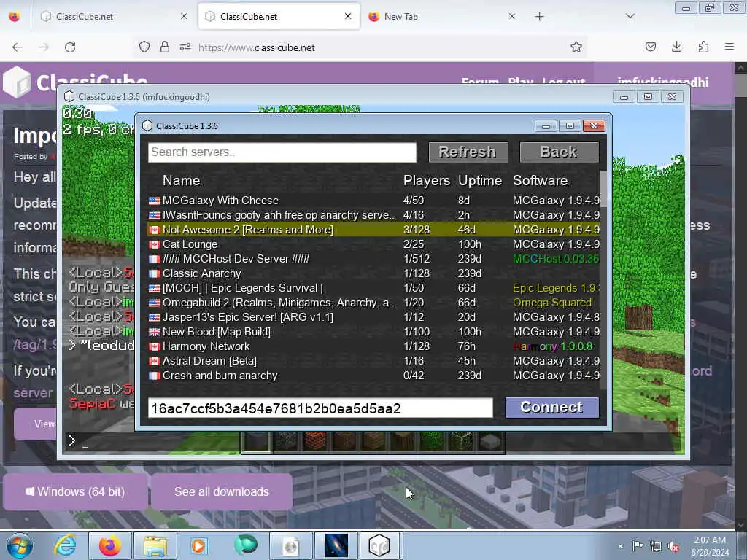Select Astral Dream [Beta] server row
Image resolution: width=747 pixels, height=560 pixels.
click(x=374, y=361)
